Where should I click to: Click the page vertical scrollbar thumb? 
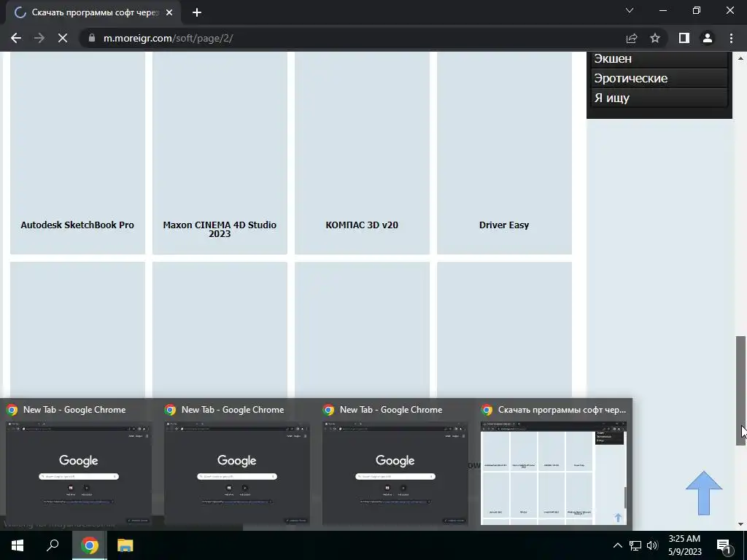(x=740, y=391)
